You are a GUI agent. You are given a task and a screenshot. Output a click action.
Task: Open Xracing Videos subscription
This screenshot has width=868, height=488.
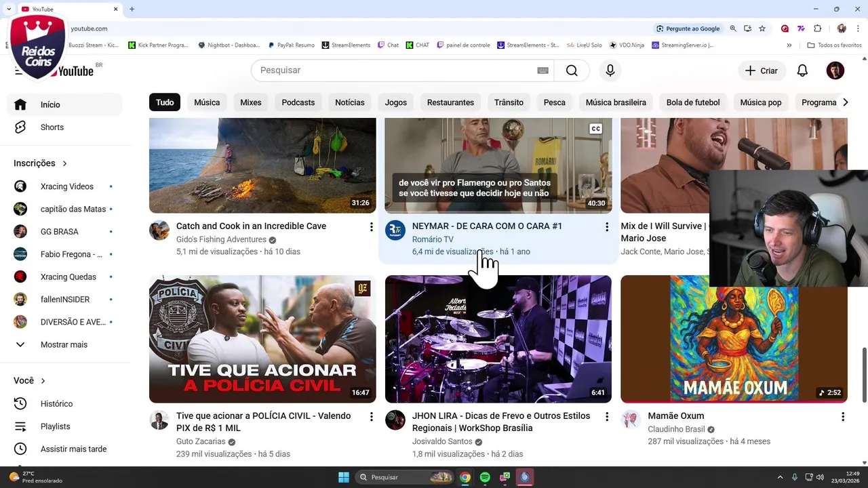[x=64, y=186]
